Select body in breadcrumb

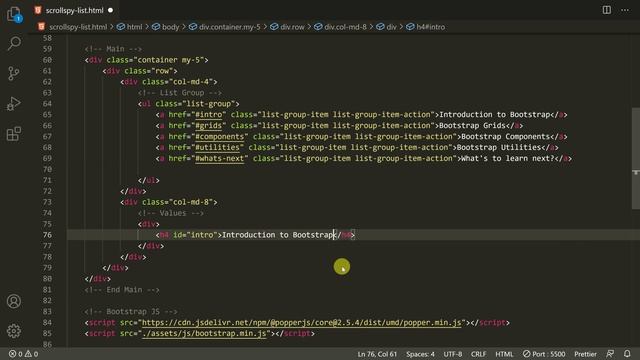(x=170, y=27)
